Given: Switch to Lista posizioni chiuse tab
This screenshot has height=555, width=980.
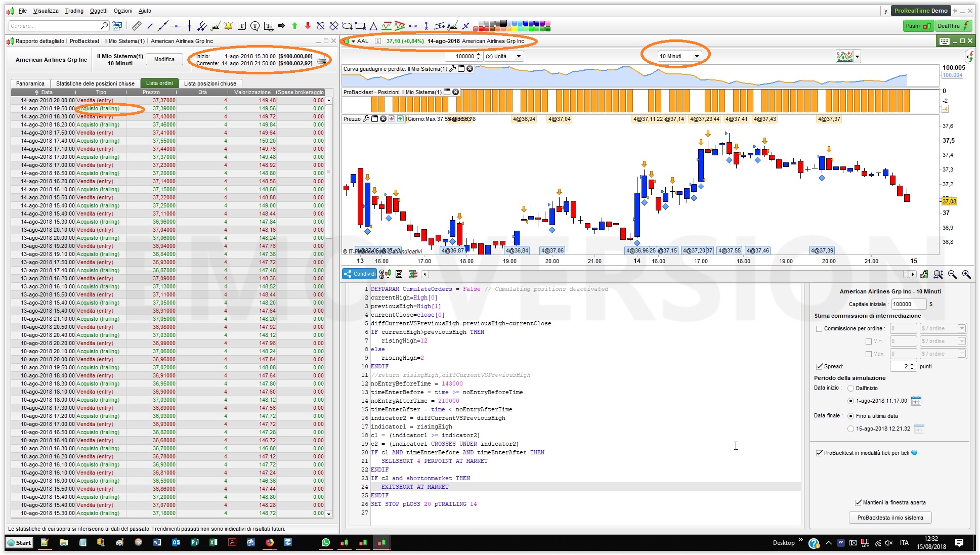Looking at the screenshot, I should coord(210,83).
